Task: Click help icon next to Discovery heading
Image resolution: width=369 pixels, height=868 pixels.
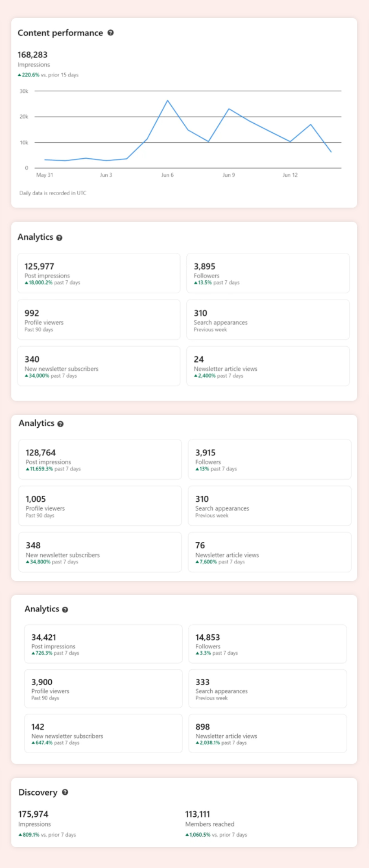Action: point(65,792)
